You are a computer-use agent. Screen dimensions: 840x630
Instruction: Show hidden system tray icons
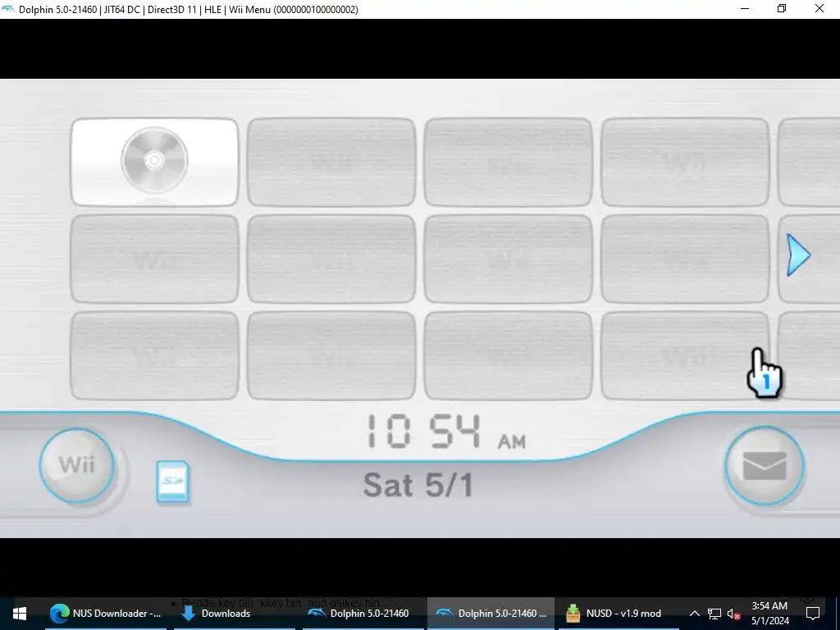694,614
